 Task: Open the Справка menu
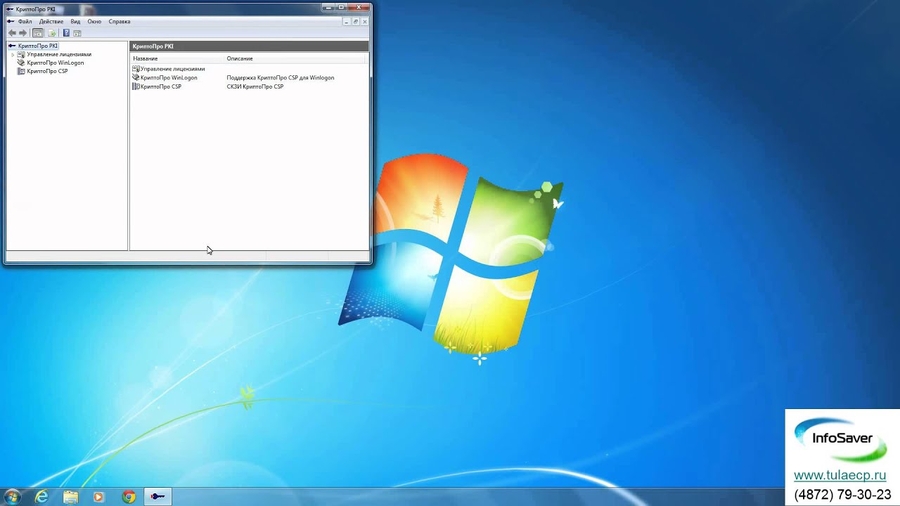(119, 21)
